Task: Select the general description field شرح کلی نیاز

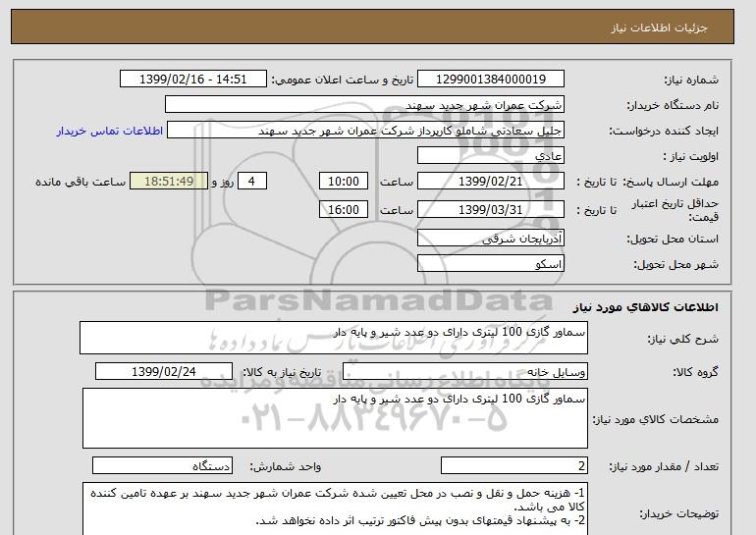Action: point(334,338)
